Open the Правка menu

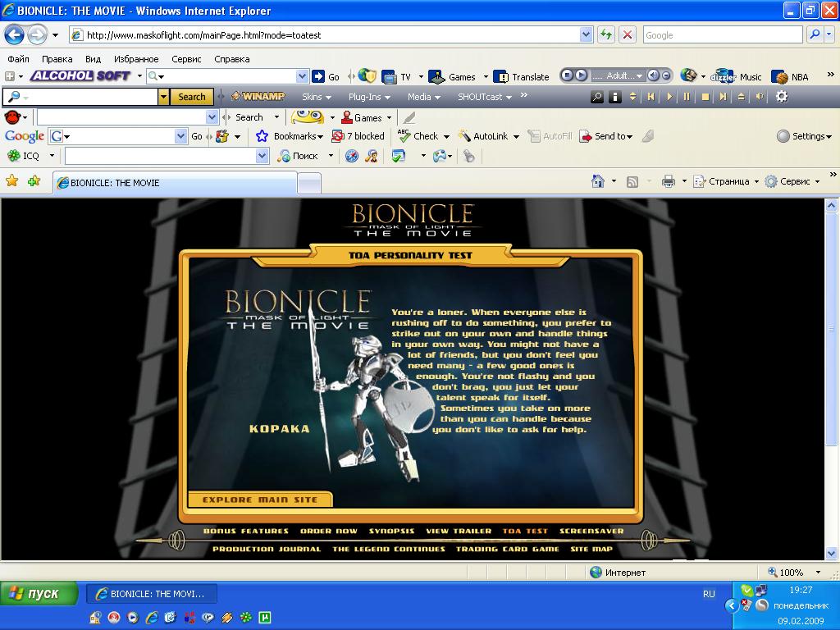coord(57,59)
